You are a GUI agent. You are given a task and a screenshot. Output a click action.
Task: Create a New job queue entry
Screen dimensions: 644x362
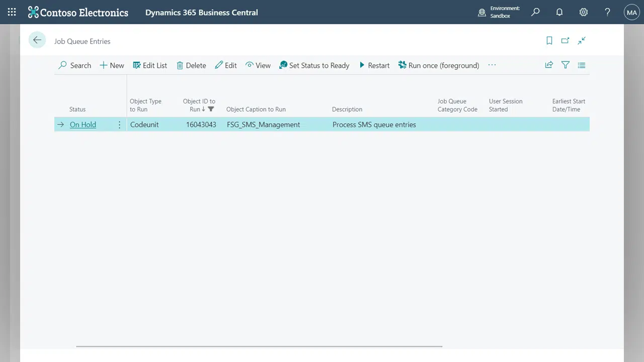(x=111, y=65)
